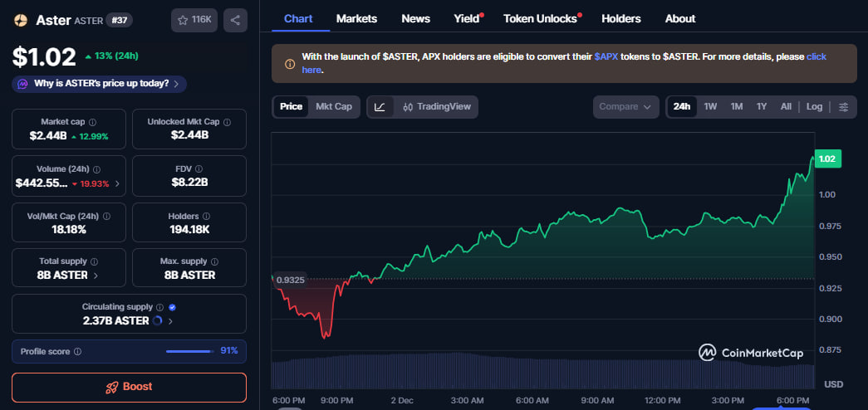Expand Volume (24h) details chevron
Viewport: 868px width, 410px height.
pos(116,183)
